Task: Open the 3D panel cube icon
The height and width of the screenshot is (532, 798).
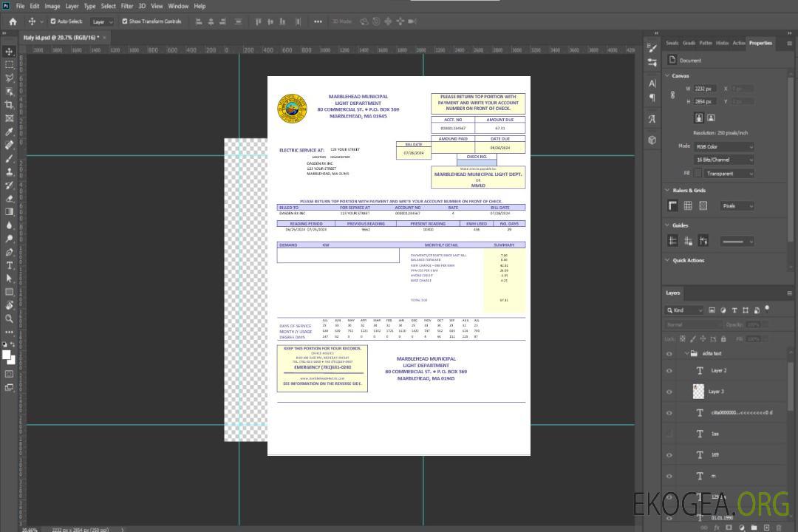Action: click(652, 140)
